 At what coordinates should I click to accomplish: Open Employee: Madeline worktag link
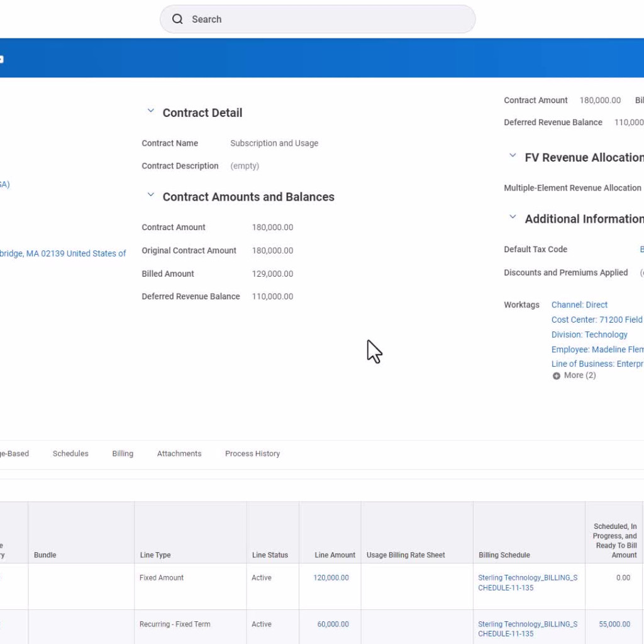point(597,349)
